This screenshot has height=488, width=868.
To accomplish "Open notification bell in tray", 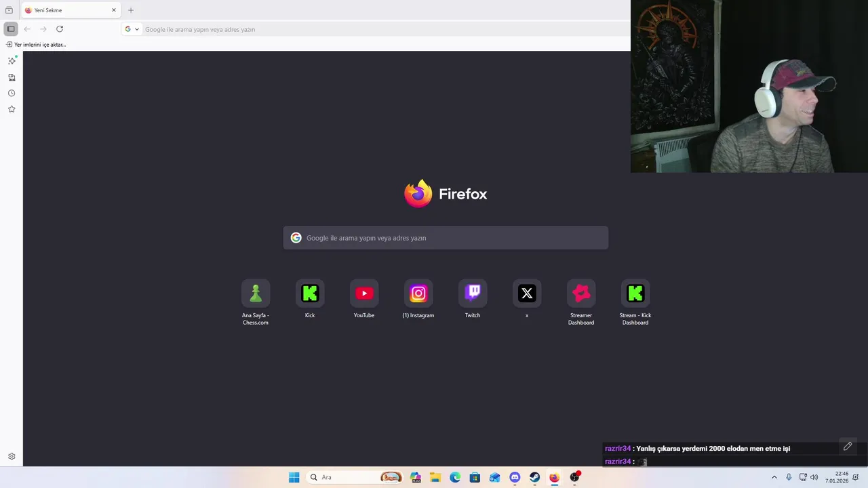I will 856,477.
